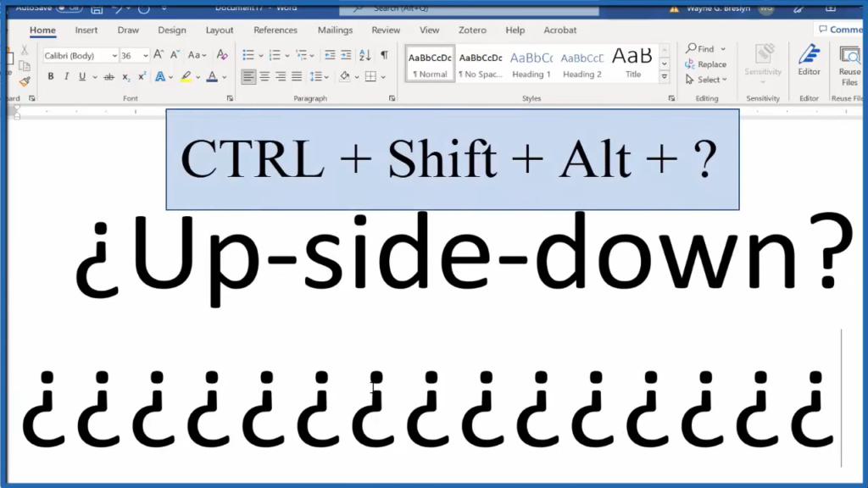Expand the font size 36 dropdown
868x488 pixels.
tap(146, 56)
